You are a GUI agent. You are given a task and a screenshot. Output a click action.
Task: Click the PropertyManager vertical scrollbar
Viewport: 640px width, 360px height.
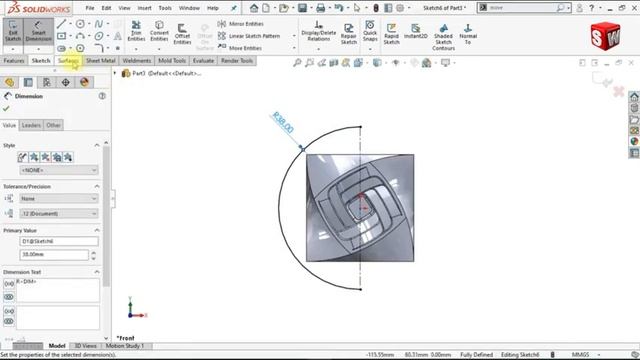pyautogui.click(x=106, y=216)
